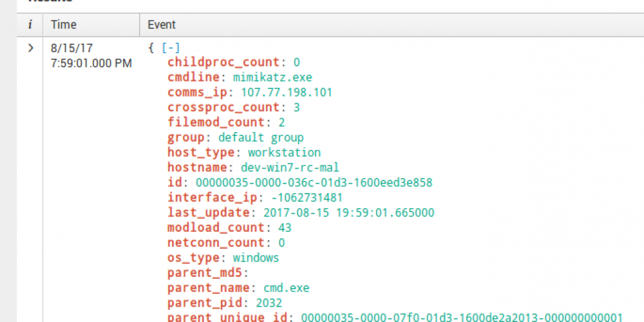
Task: Collapse the JSON event with [-] toggle
Action: (170, 48)
